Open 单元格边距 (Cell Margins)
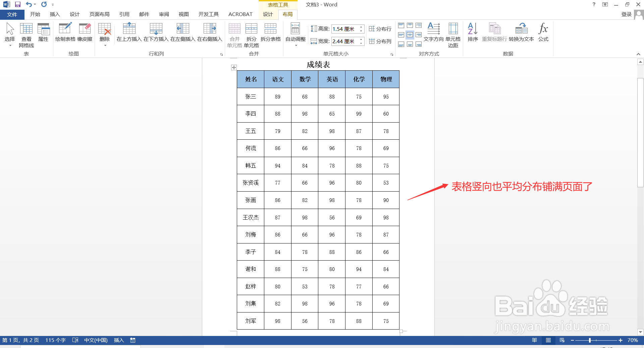 (453, 35)
